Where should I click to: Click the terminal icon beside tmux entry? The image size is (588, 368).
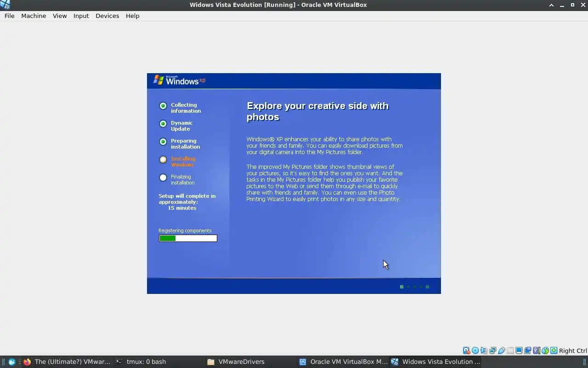(x=119, y=362)
